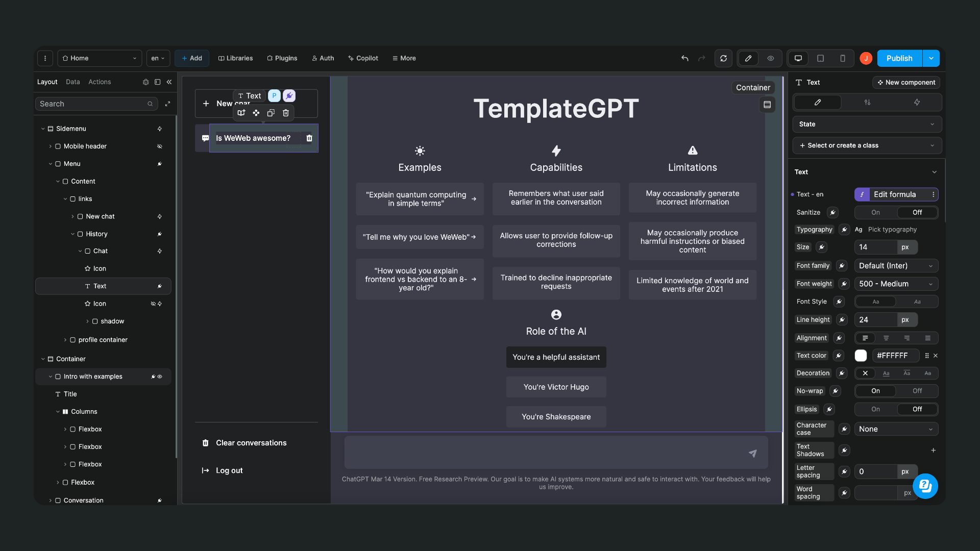Open the State dropdown
980x551 pixels.
pos(866,124)
